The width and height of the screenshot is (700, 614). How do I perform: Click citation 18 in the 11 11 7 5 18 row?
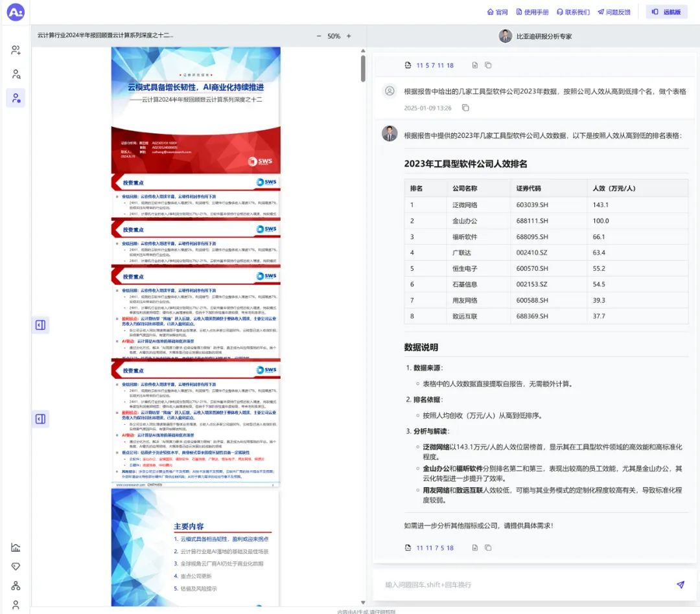coord(450,548)
